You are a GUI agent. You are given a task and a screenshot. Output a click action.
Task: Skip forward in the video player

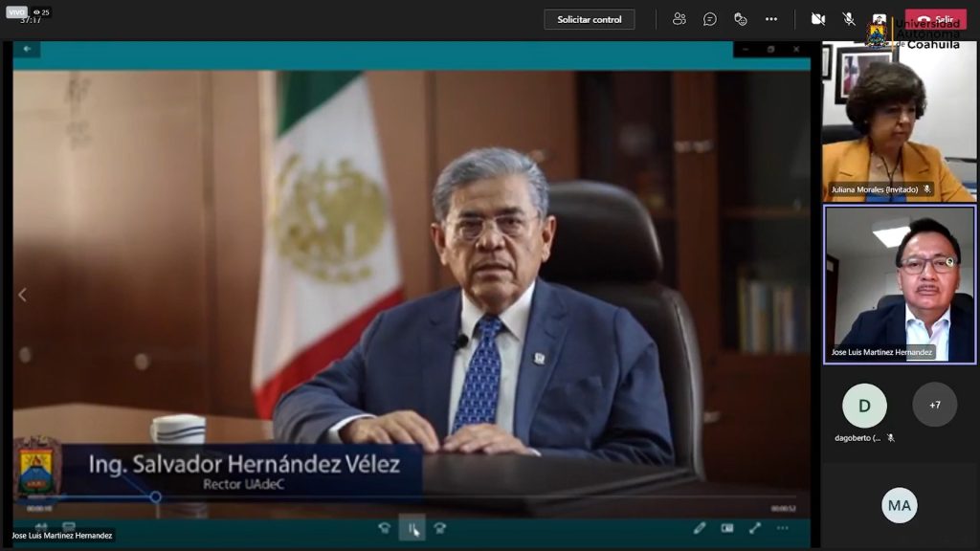(439, 527)
